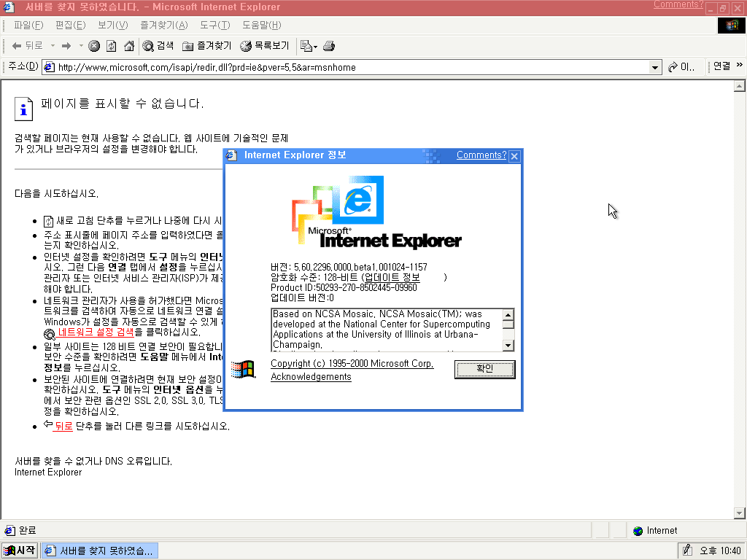Screen dimensions: 747x560
Task: Click the 네트워크 설정 검색 link
Action: click(x=96, y=332)
